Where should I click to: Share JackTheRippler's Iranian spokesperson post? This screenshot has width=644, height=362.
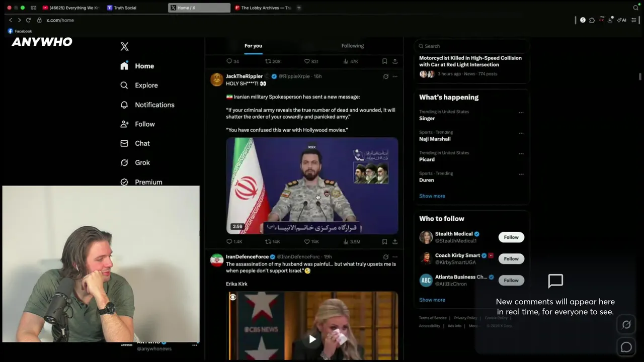[395, 242]
